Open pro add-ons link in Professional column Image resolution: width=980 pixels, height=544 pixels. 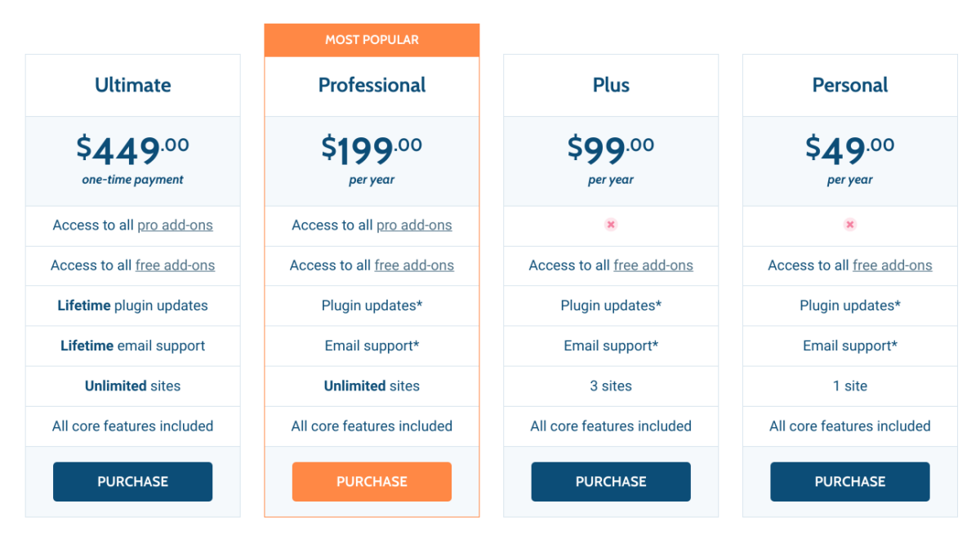pos(414,225)
